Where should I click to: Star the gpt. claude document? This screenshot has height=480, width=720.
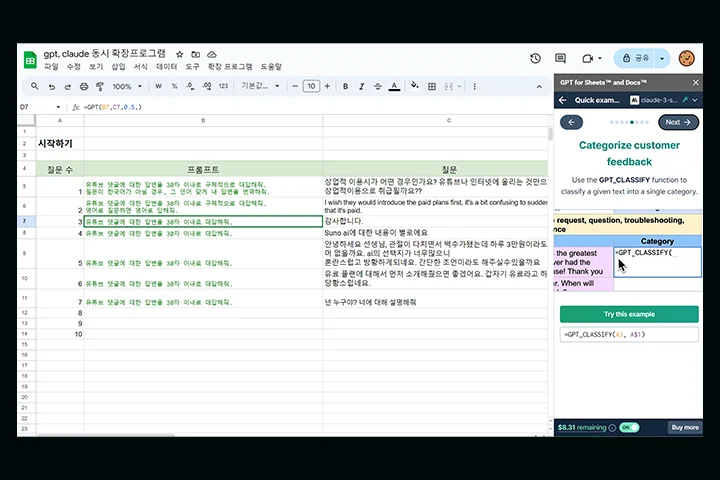[180, 54]
